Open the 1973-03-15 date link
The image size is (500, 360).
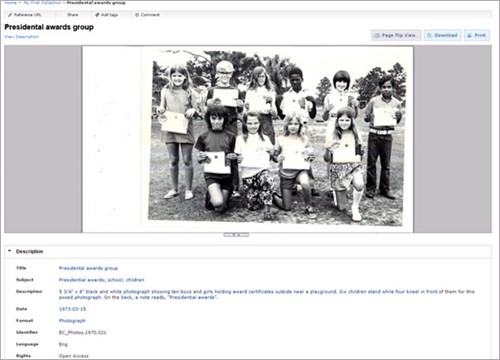[72, 309]
